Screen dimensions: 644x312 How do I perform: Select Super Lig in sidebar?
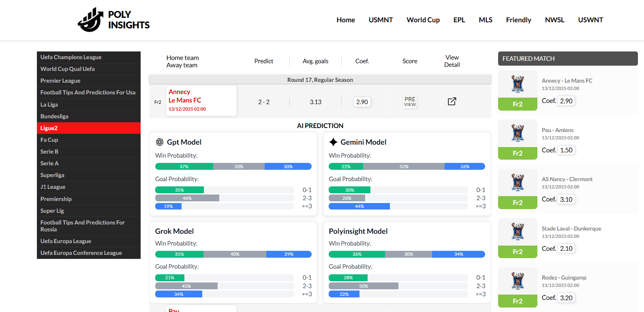click(89, 211)
